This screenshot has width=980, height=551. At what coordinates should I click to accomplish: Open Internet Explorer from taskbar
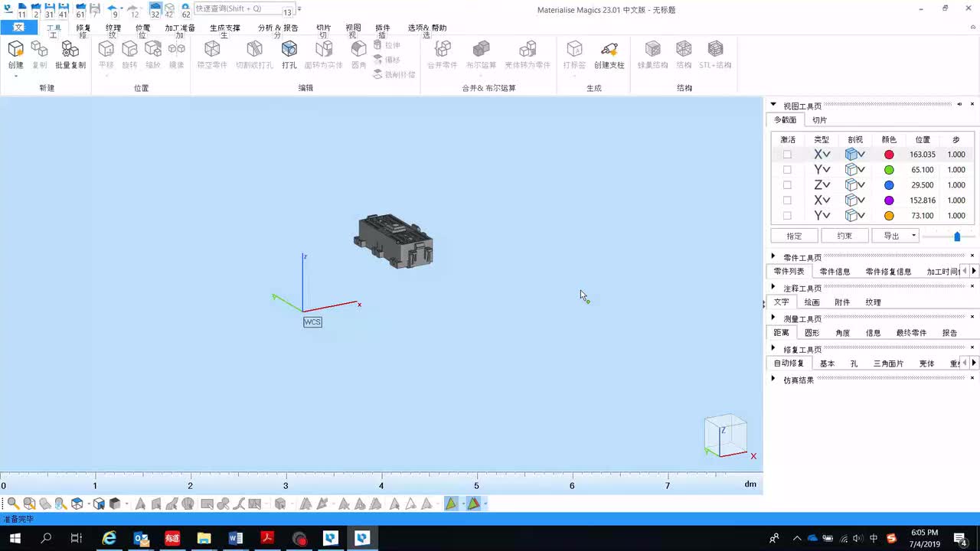[109, 538]
